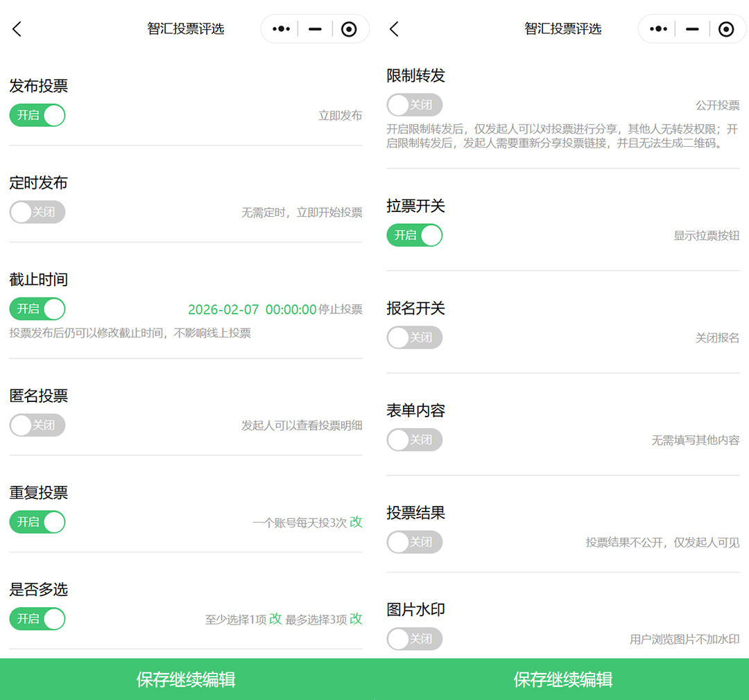Close the mini program with the right screen's circle icon
This screenshot has height=700, width=749.
726,29
